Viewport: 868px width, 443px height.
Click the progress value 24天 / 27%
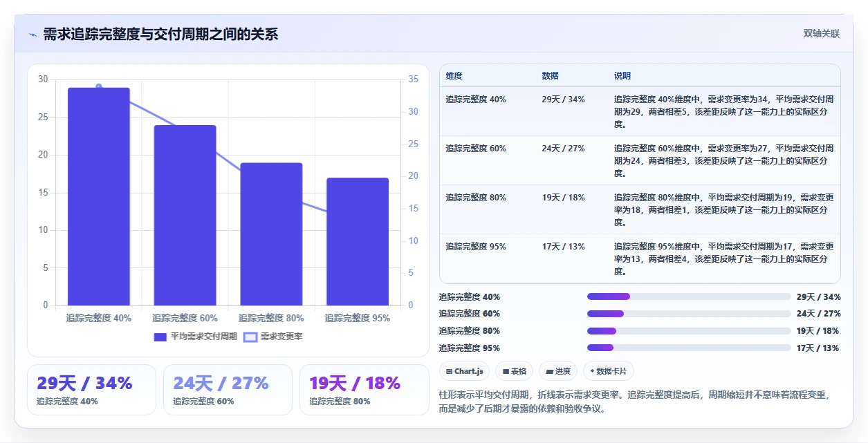(x=818, y=314)
